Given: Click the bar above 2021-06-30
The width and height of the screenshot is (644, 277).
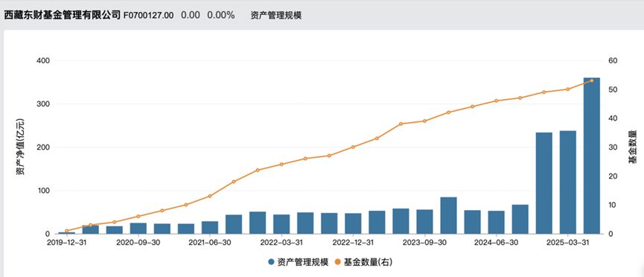Looking at the screenshot, I should 210,228.
